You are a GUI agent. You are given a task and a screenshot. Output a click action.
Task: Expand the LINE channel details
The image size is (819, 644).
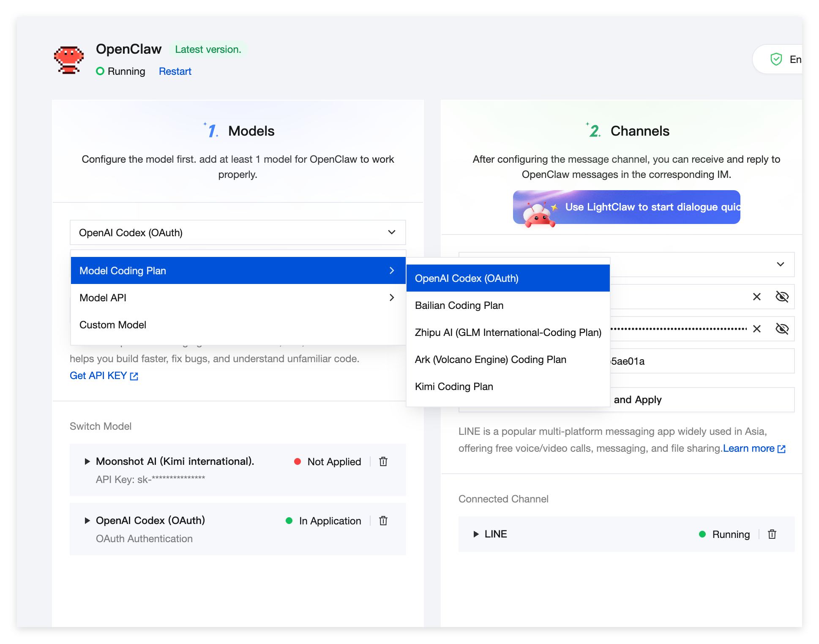476,534
